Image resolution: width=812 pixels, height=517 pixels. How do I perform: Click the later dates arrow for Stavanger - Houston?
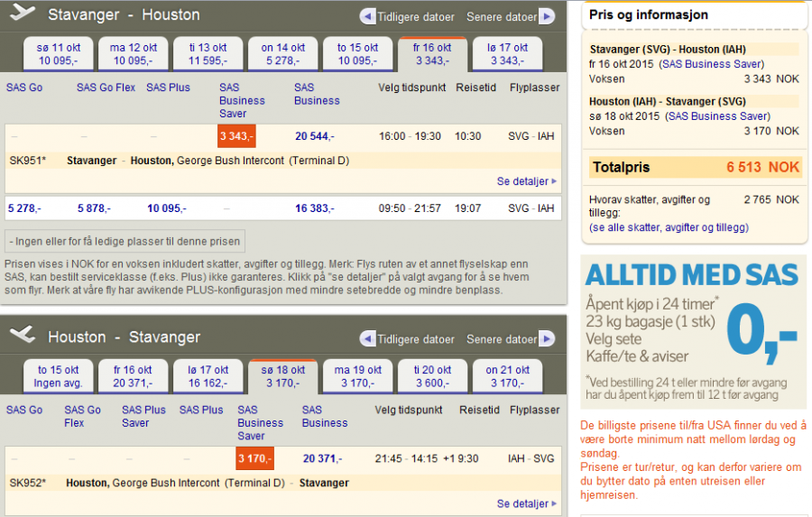click(x=546, y=17)
